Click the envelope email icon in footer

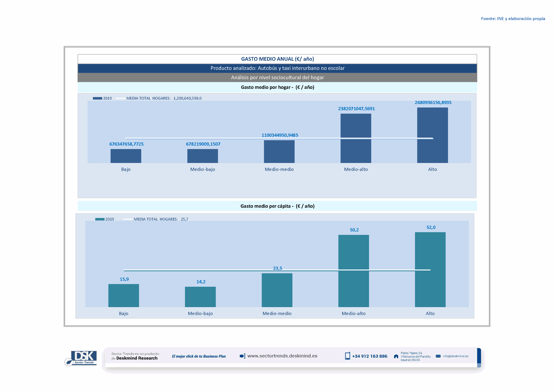pyautogui.click(x=438, y=356)
